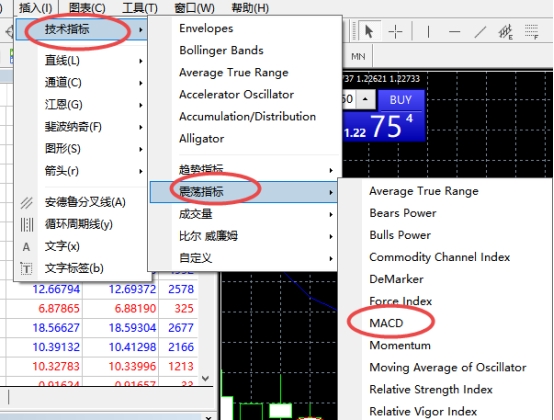Select Moving Average of Oscillator

pyautogui.click(x=448, y=367)
